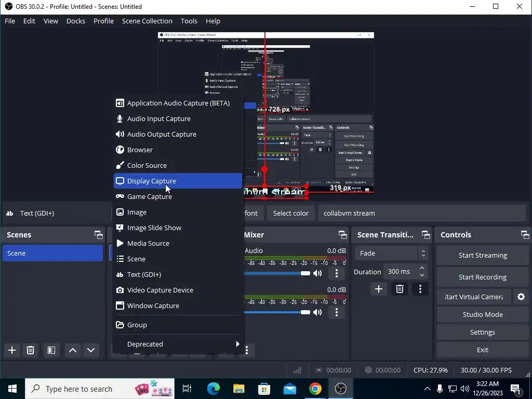Open the Scene Collection menu
Image resolution: width=532 pixels, height=399 pixels.
[x=147, y=21]
